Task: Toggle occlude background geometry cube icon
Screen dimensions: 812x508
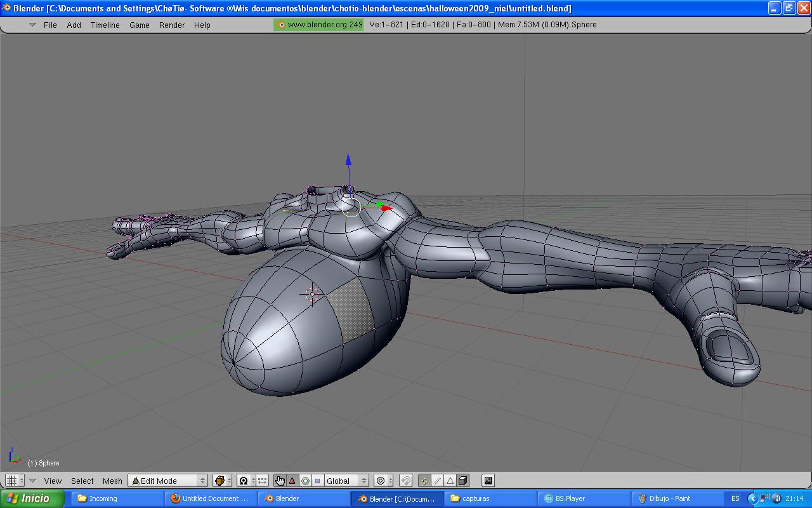Action: click(x=462, y=481)
